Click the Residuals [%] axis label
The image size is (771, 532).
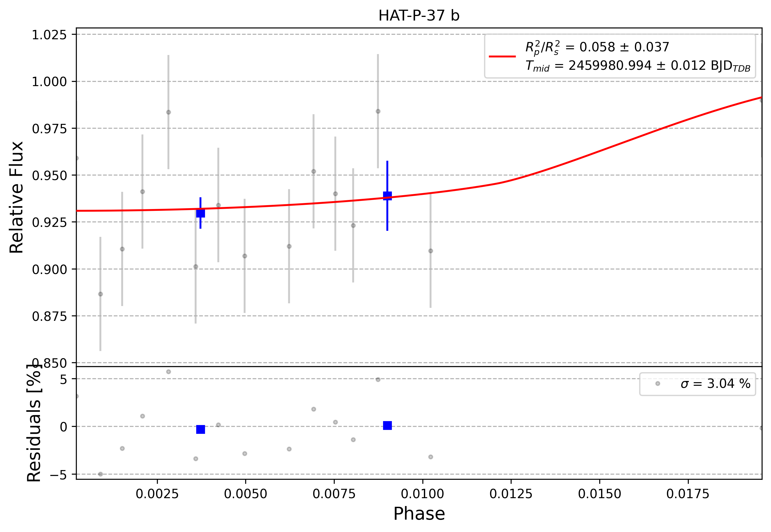pos(34,423)
